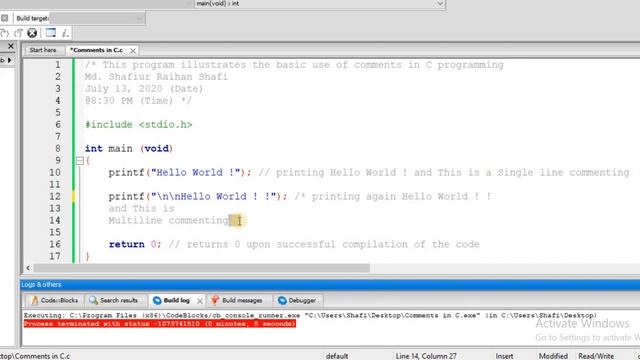Click the 'int main (void)' line
The height and width of the screenshot is (360, 640).
(x=129, y=149)
